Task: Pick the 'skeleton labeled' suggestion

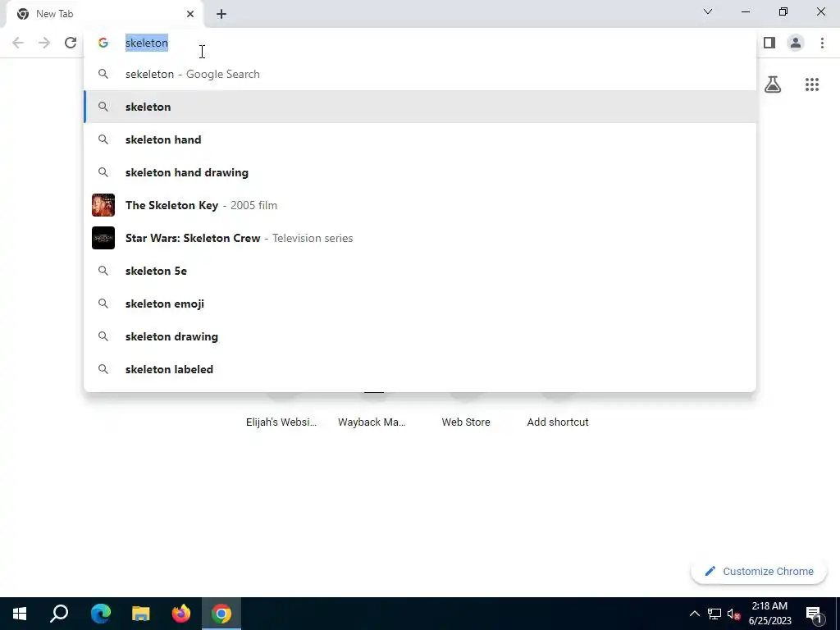Action: point(420,369)
